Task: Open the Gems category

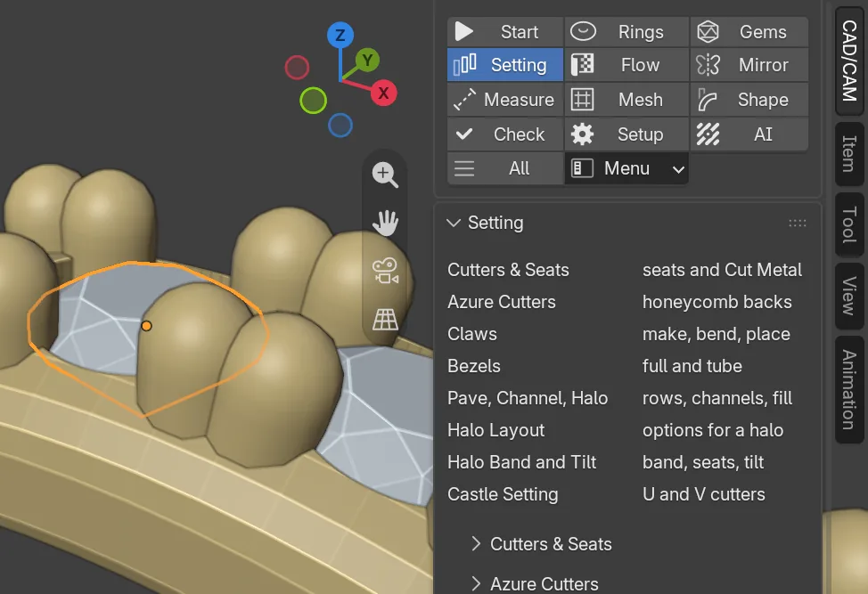Action: (x=749, y=31)
